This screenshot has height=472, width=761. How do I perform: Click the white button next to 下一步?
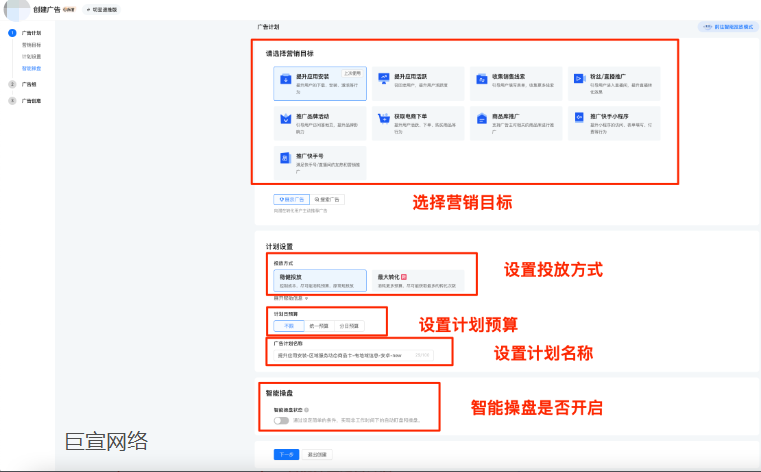(x=317, y=455)
